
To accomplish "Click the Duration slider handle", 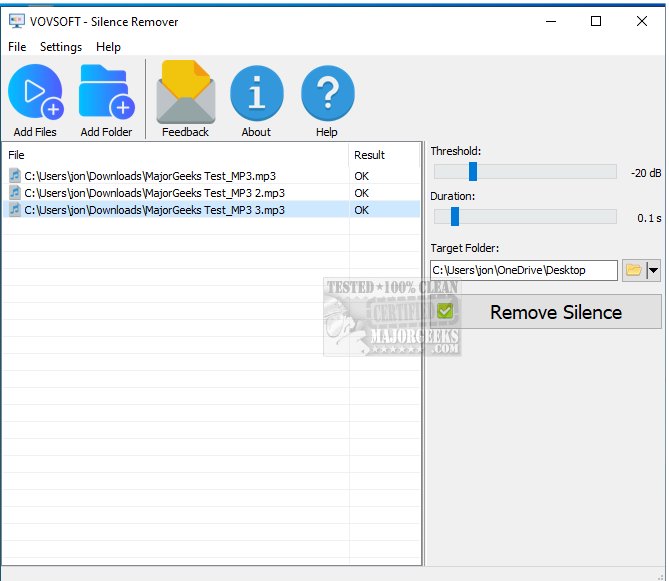I will click(455, 216).
